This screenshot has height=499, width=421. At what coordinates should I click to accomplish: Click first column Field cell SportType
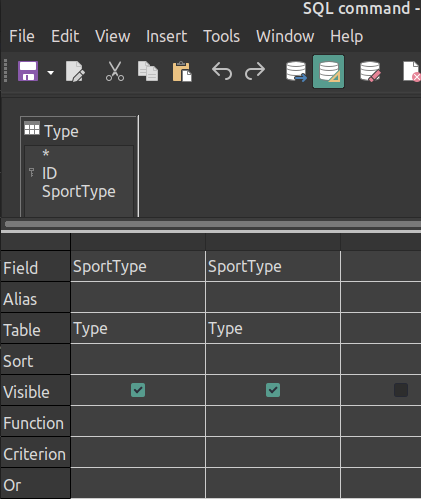[x=138, y=266]
